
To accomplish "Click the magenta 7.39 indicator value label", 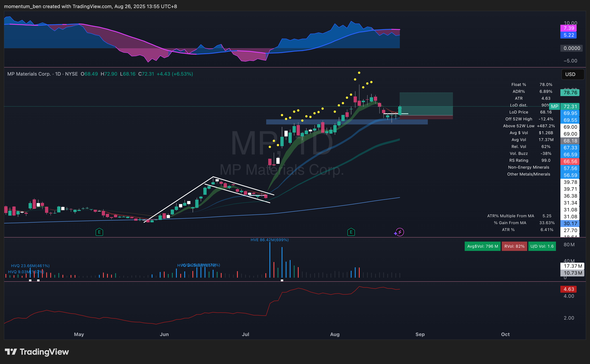I will pyautogui.click(x=568, y=28).
